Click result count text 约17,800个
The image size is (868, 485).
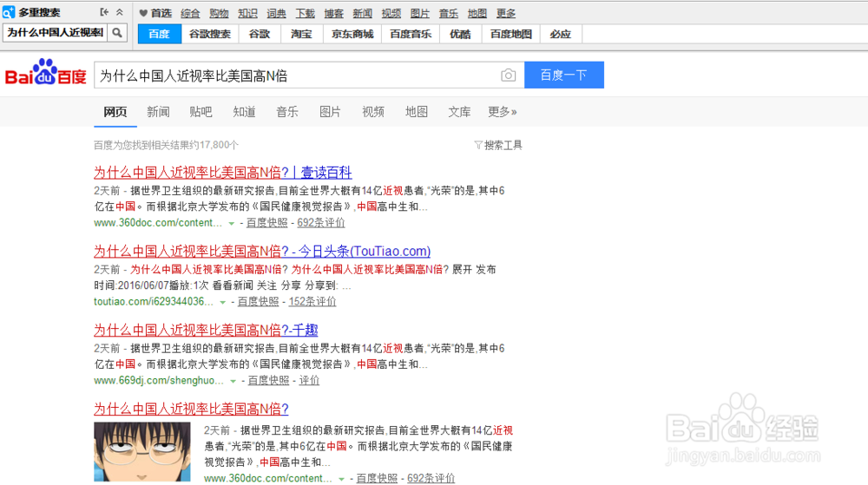[x=214, y=145]
